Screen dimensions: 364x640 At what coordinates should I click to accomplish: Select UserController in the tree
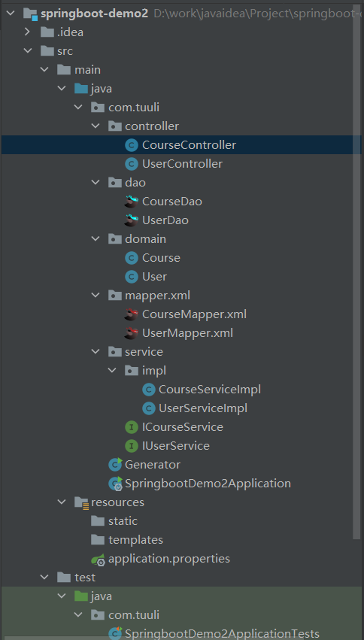tap(182, 164)
